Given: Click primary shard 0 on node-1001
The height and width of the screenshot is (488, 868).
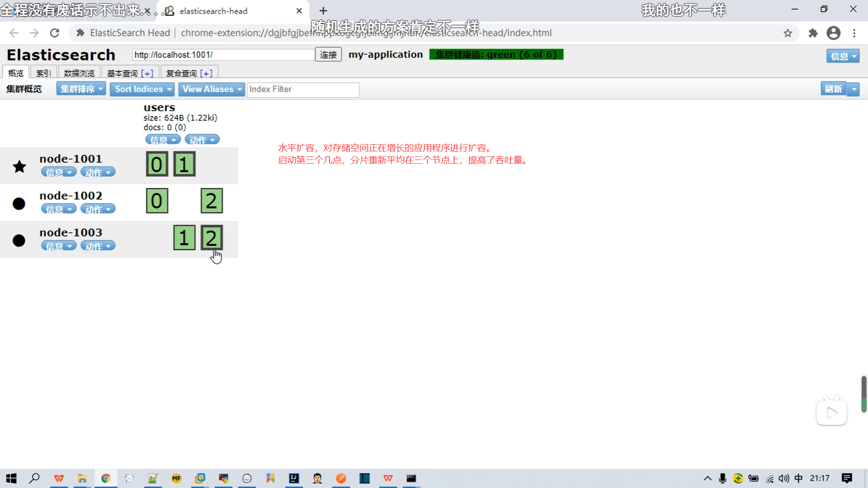Looking at the screenshot, I should [157, 164].
